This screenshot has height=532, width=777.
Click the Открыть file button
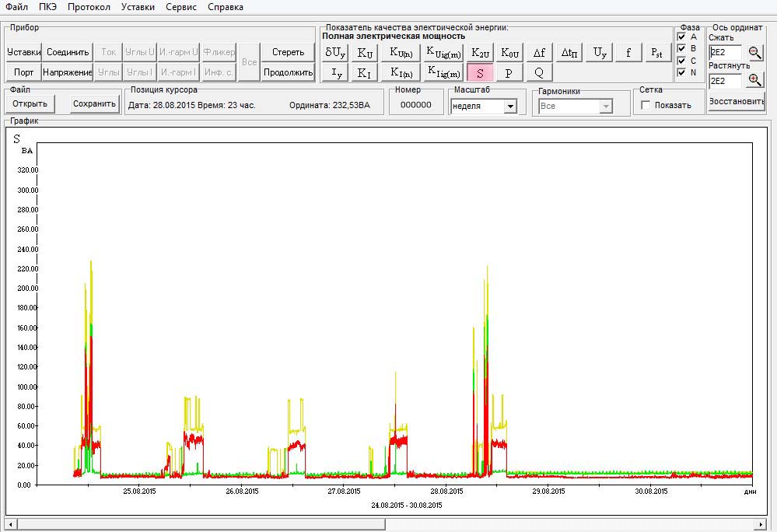(x=30, y=103)
